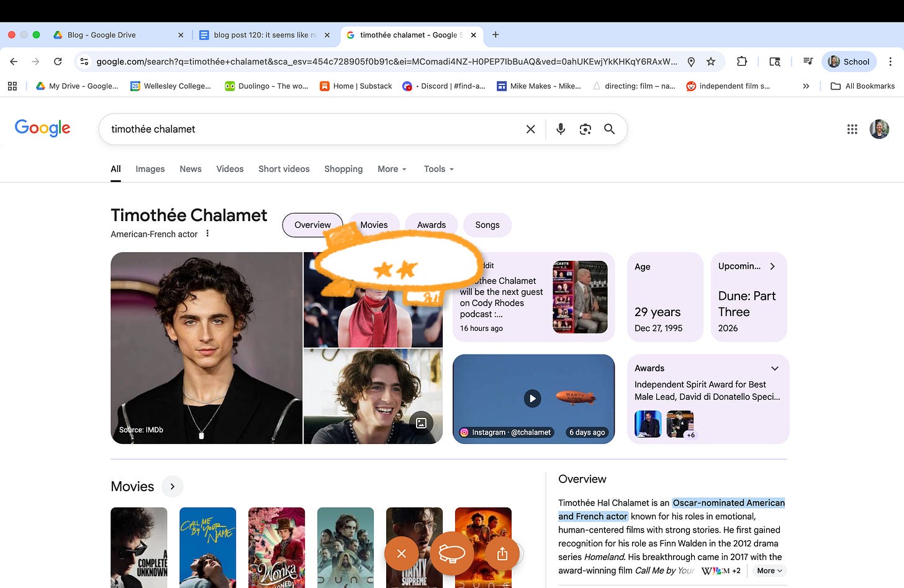Start voice search with microphone icon

click(561, 129)
